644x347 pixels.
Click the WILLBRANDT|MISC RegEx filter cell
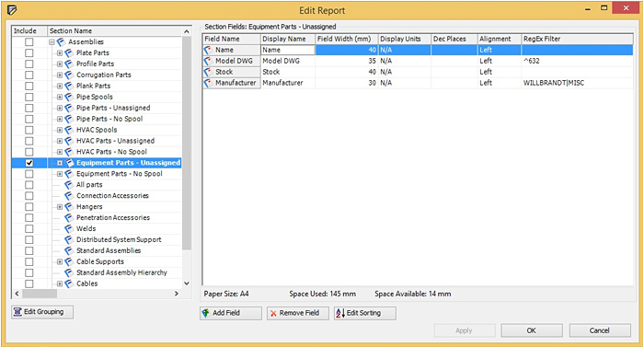577,83
